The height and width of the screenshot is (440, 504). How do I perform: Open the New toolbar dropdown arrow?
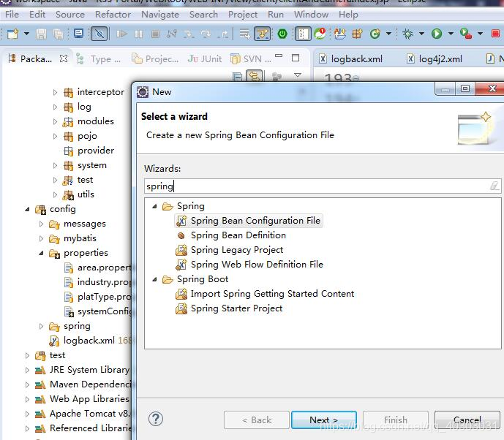point(26,34)
